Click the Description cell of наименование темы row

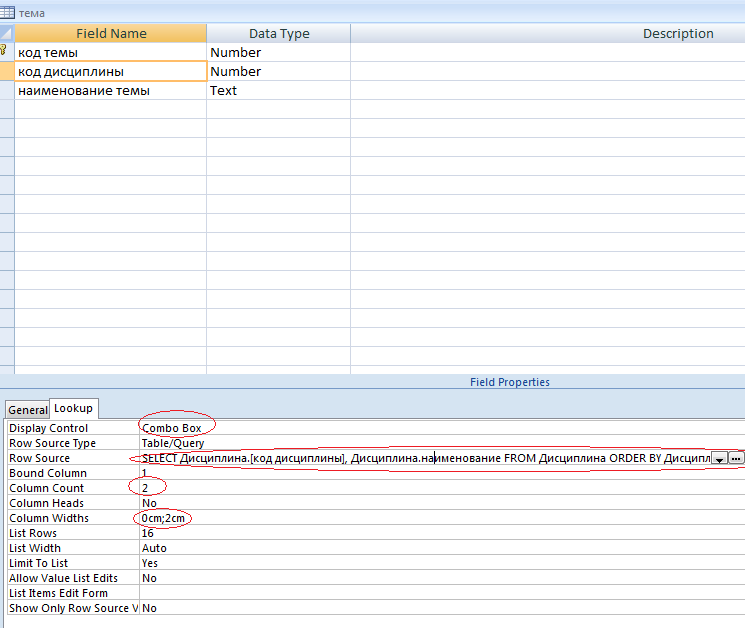[548, 90]
